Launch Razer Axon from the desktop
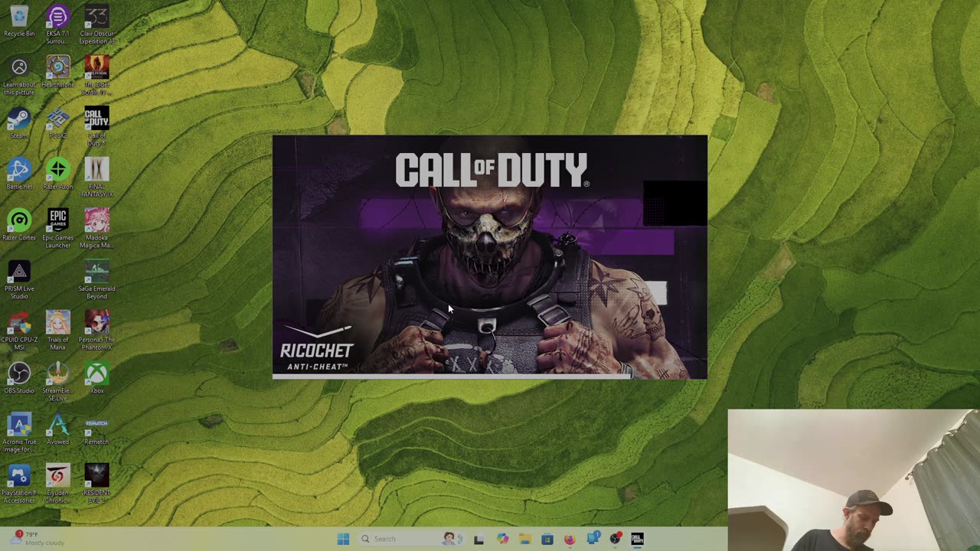 [x=57, y=174]
